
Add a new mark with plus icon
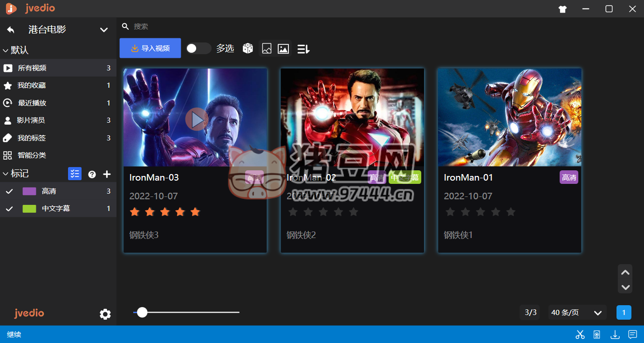(107, 174)
